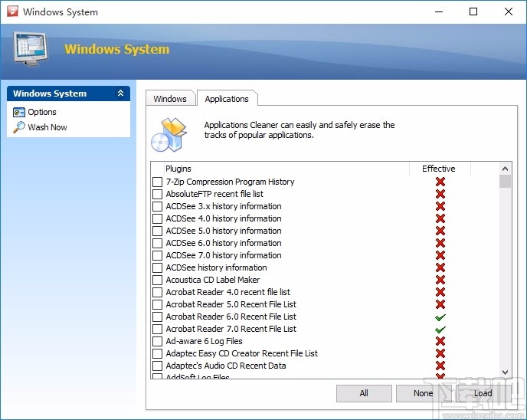Click red X status for 7-Zip Compression
This screenshot has height=420, width=527.
tap(440, 182)
